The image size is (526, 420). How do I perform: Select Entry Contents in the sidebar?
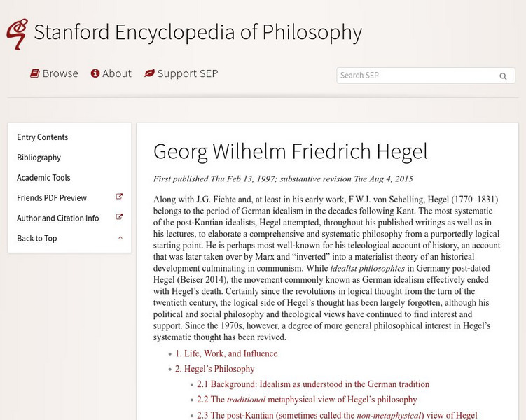pos(43,137)
